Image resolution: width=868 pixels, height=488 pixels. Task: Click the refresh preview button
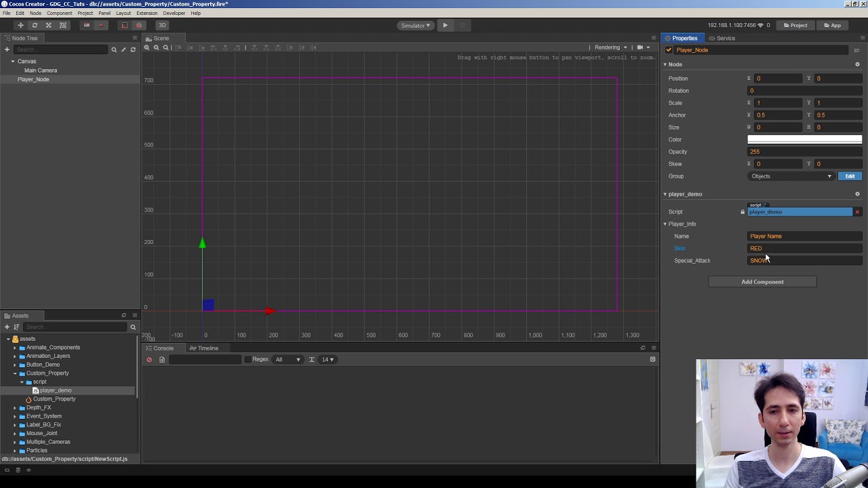(462, 25)
